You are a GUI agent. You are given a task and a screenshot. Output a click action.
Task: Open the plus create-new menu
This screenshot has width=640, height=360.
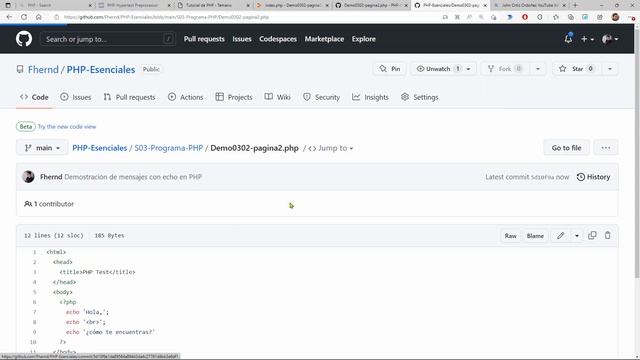[x=587, y=39]
